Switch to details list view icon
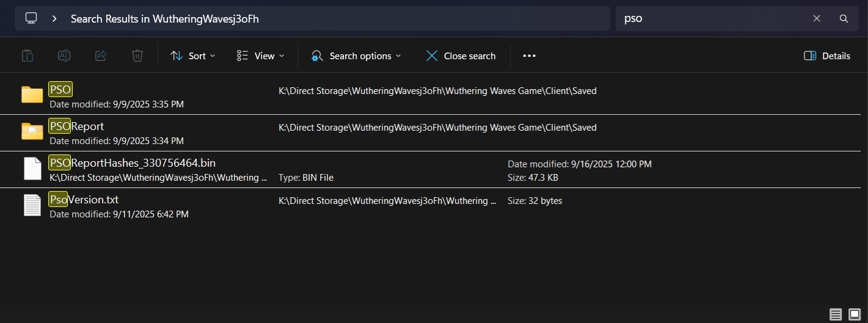 836,314
